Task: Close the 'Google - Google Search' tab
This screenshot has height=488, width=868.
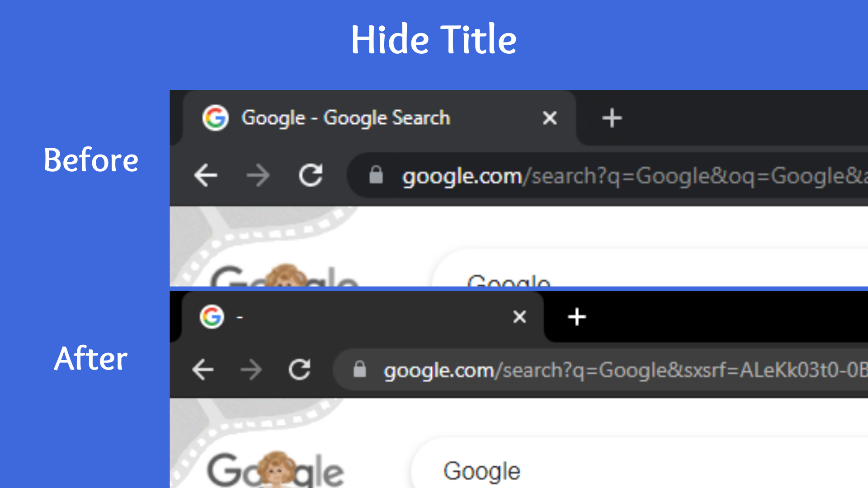Action: point(549,118)
